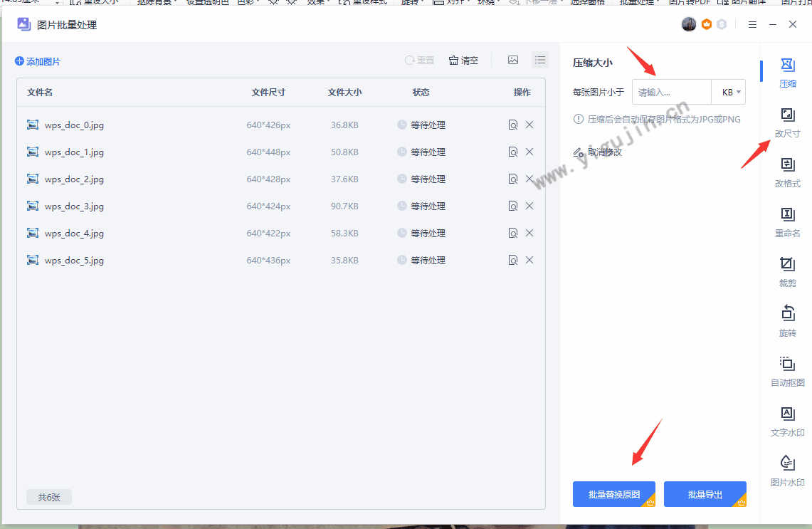Open the 压缩 compress tab
The image size is (812, 529).
[x=787, y=73]
